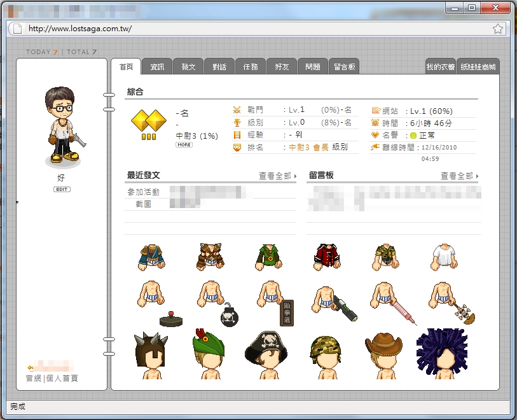Switch to the 資訊 tab

point(157,67)
